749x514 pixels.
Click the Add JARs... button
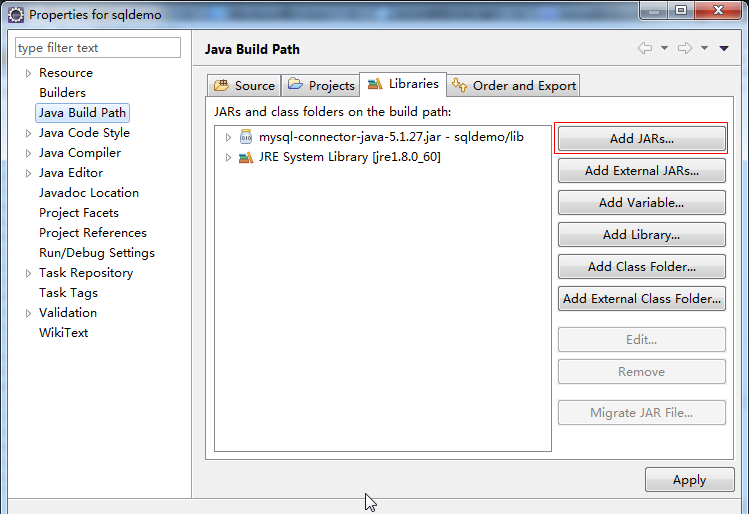pos(641,139)
